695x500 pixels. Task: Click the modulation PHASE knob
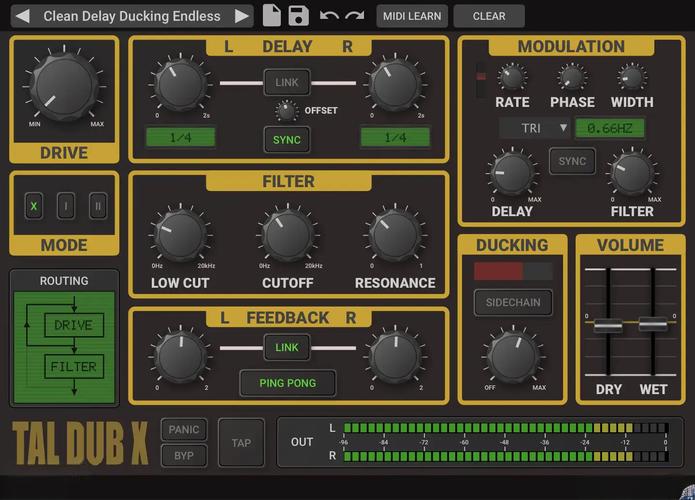[x=572, y=78]
